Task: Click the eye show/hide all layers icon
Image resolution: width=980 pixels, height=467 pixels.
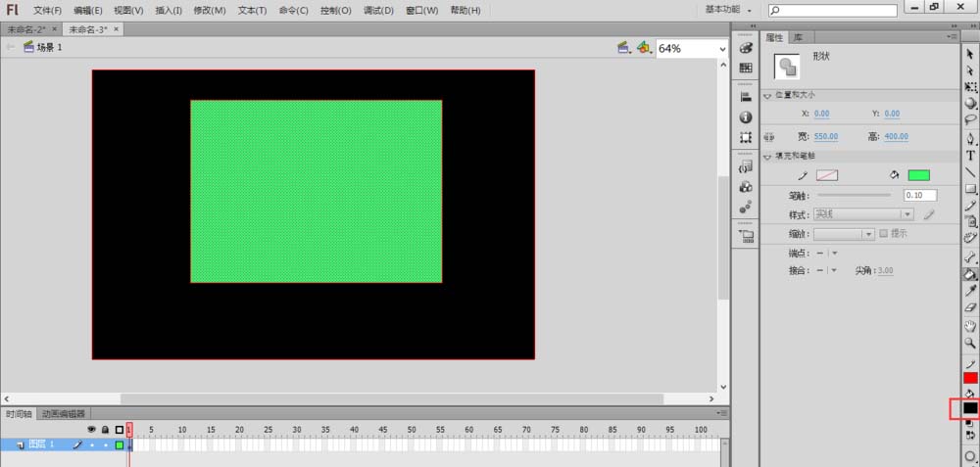Action: (x=92, y=430)
